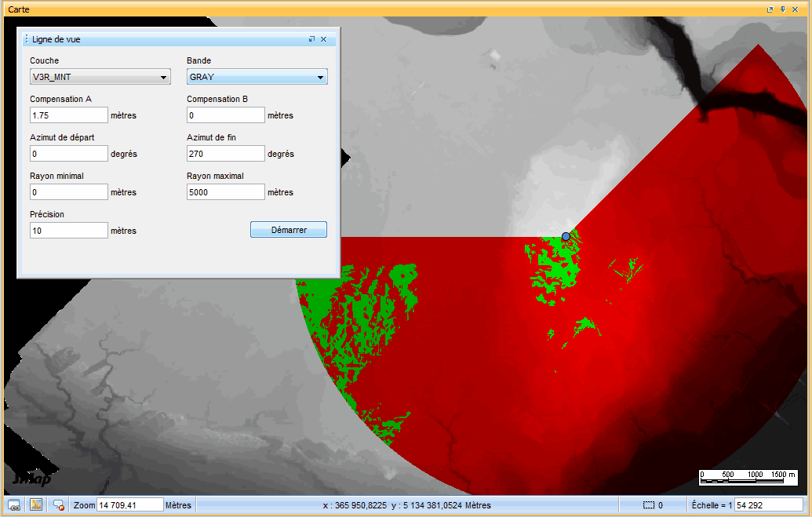Expand the Bande dropdown showing GRAY
The width and height of the screenshot is (812, 517).
(257, 77)
